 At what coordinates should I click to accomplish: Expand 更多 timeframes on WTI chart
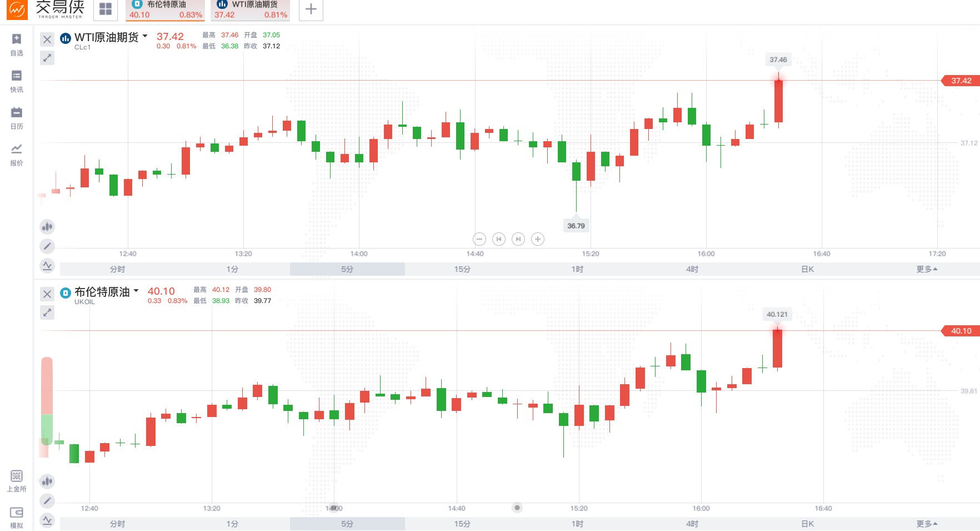[927, 269]
